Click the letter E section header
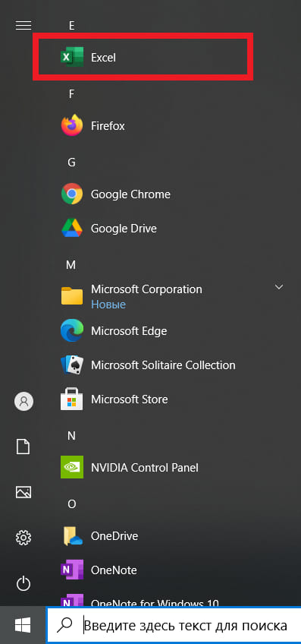Screen dimensions: 301x644 point(72,26)
